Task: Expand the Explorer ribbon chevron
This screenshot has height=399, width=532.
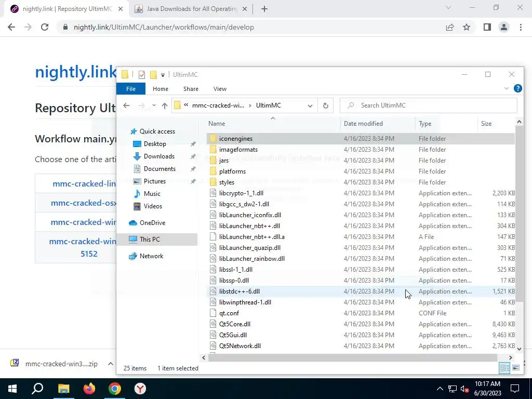Action: coord(507,88)
